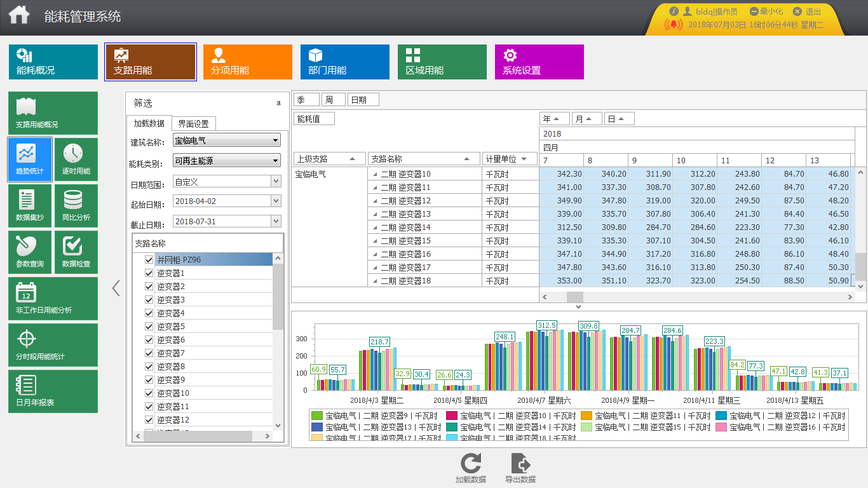Uncheck the 逆变器4 checkbox
This screenshot has height=488, width=868.
pyautogui.click(x=149, y=313)
